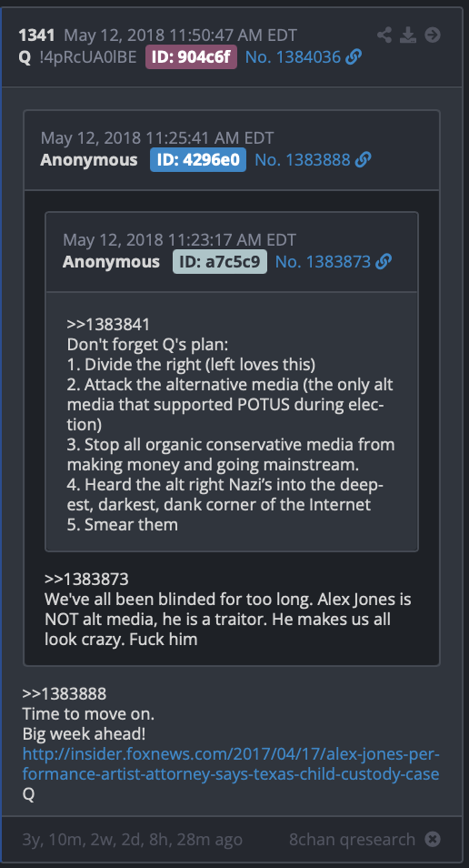This screenshot has height=868, width=469.
Task: Click chain link icon beside No. 1384036
Action: pos(354,57)
